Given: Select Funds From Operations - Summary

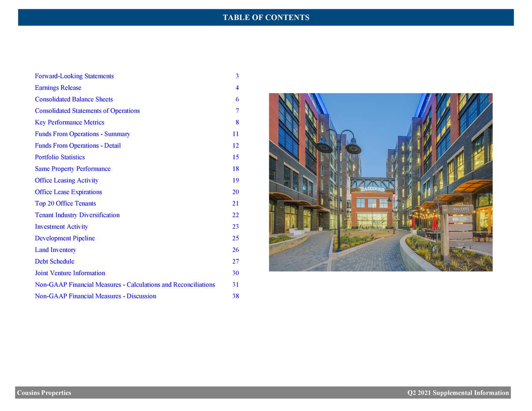Looking at the screenshot, I should point(82,134).
